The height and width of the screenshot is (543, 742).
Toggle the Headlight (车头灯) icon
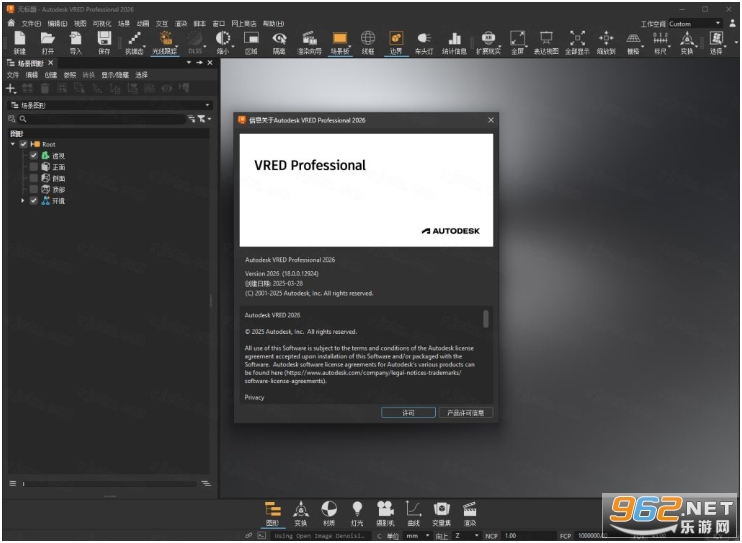coord(424,39)
